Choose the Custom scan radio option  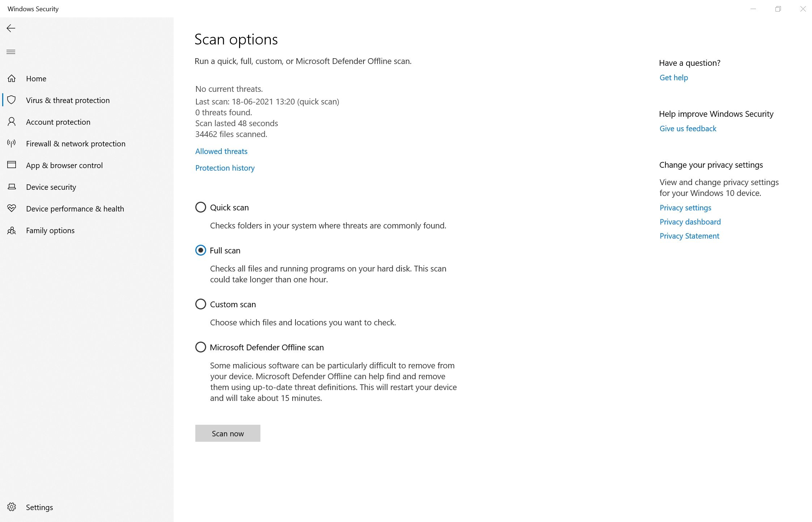[x=201, y=304]
